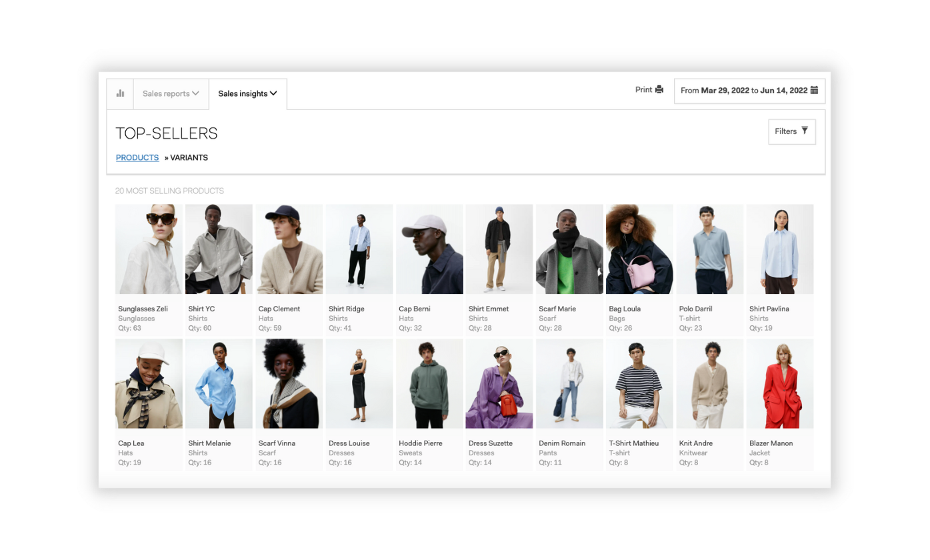Image resolution: width=930 pixels, height=560 pixels.
Task: Click 'Pants' category under Denim Romain
Action: pyautogui.click(x=548, y=453)
